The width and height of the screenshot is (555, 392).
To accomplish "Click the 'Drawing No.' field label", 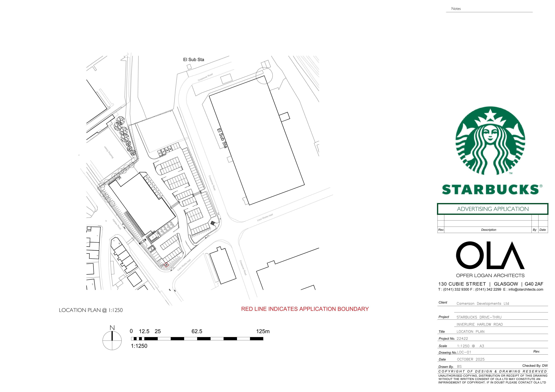I will (x=447, y=353).
